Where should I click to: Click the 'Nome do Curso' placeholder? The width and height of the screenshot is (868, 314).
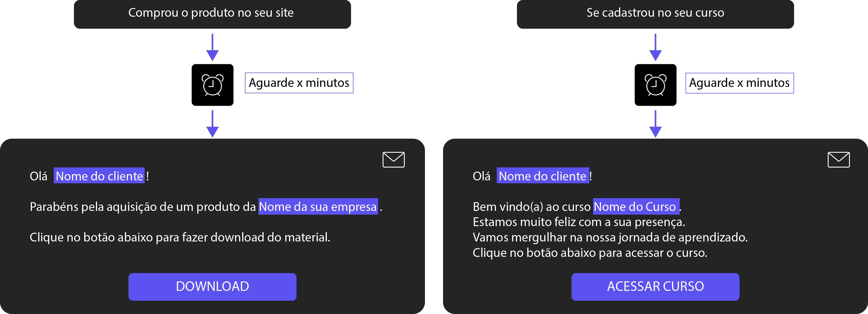(x=636, y=206)
